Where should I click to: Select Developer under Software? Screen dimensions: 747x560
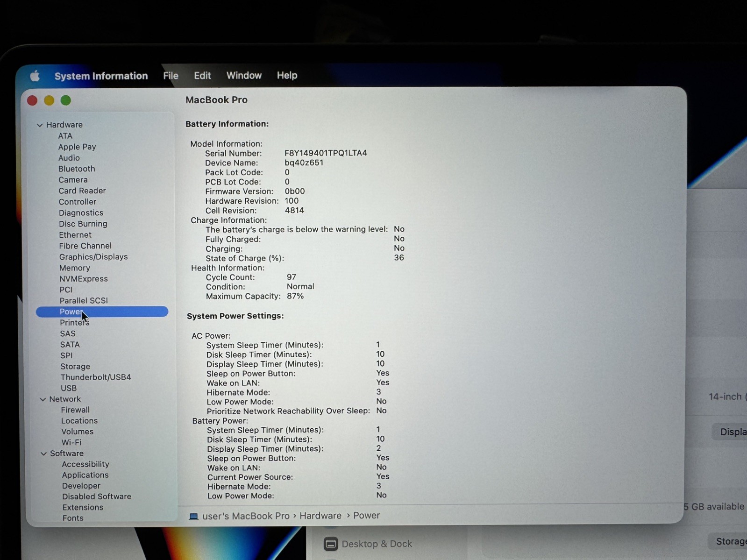tap(81, 486)
